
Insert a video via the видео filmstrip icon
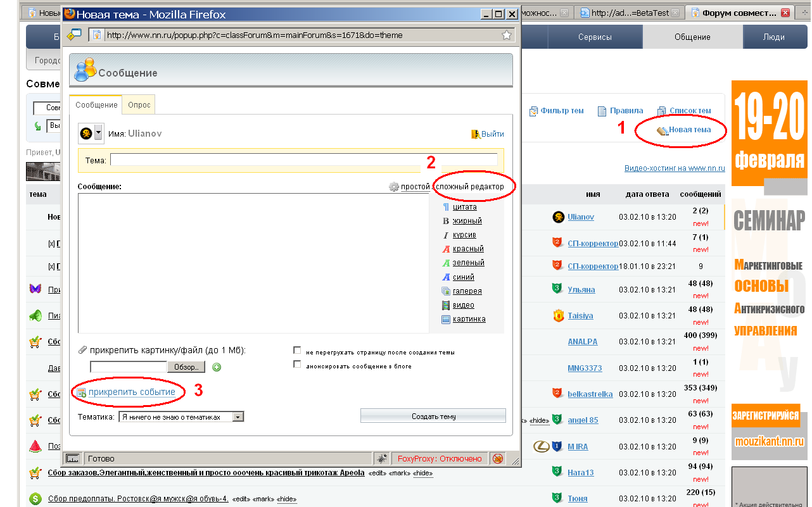pos(446,305)
